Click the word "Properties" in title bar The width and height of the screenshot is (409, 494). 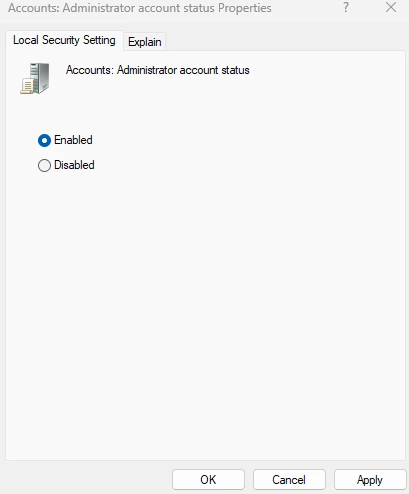point(245,8)
